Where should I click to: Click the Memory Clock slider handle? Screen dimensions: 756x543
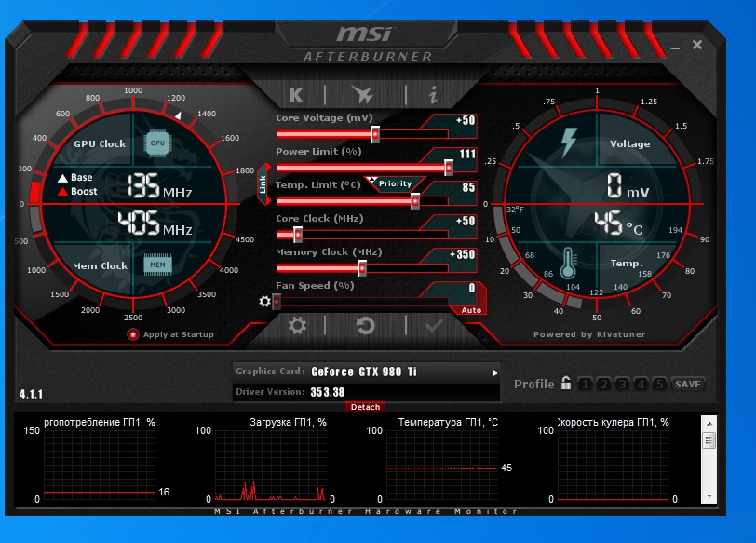pos(362,268)
